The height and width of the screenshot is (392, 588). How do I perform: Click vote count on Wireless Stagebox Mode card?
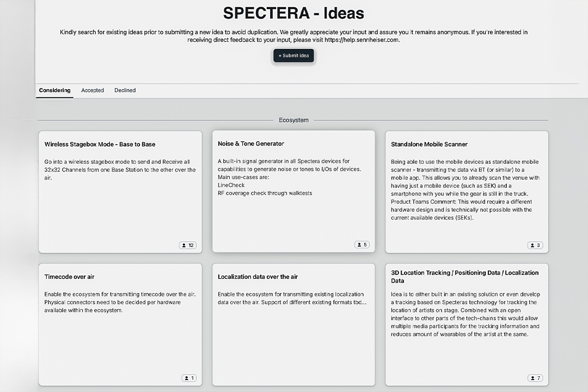point(188,246)
